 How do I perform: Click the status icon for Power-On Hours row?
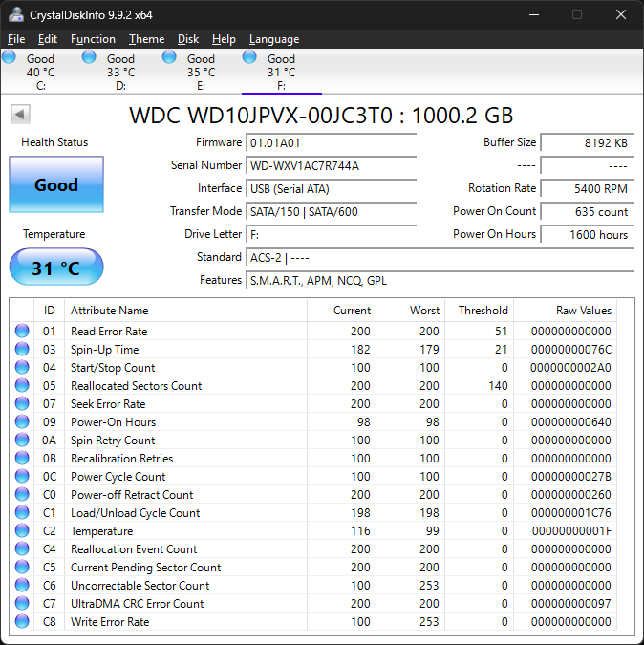22,421
